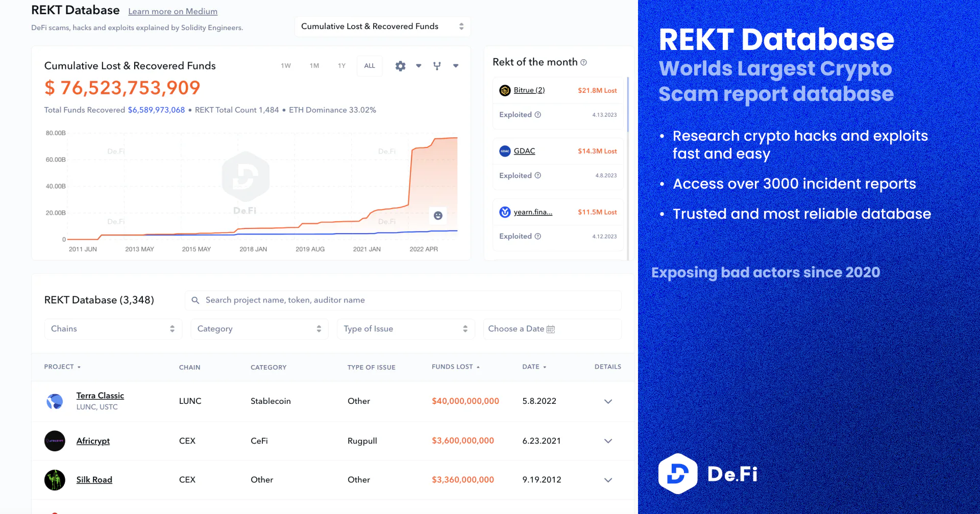This screenshot has height=514, width=980.
Task: Click the De.Fi logo in the banner
Action: [x=708, y=474]
